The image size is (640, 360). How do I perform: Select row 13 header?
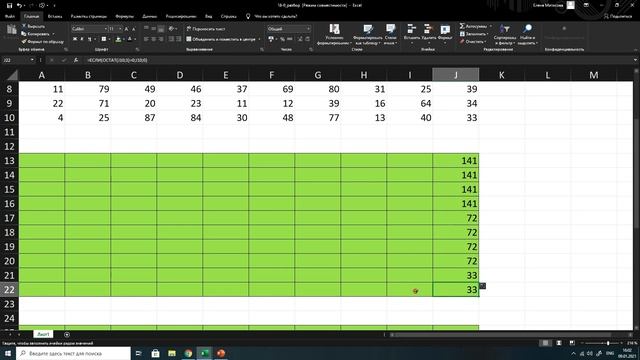[x=9, y=161]
